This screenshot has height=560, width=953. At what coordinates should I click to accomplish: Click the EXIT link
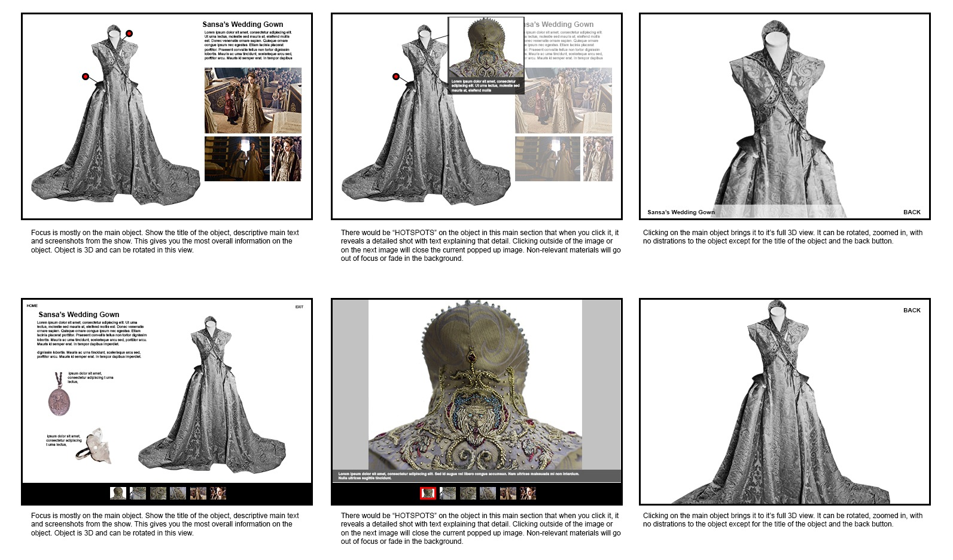click(299, 307)
